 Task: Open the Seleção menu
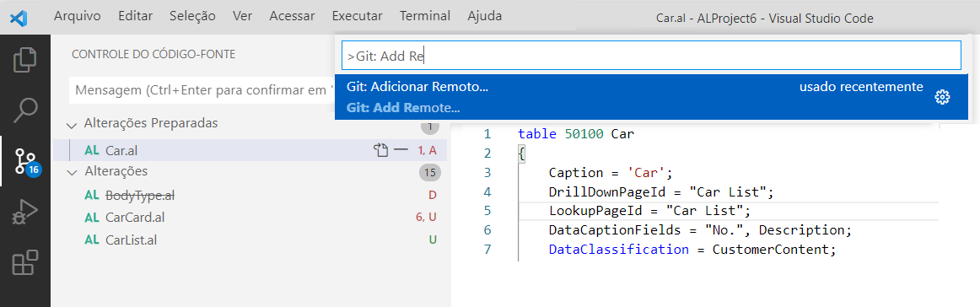(x=192, y=16)
